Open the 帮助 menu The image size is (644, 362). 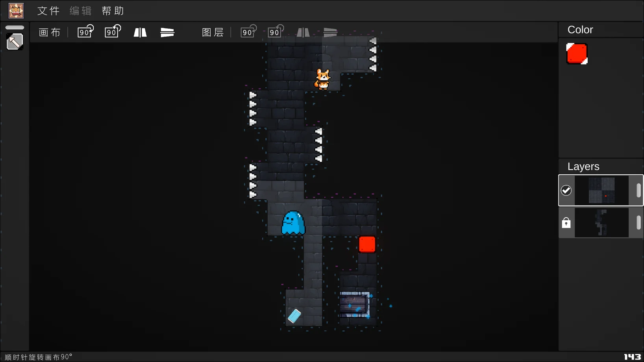coord(113,11)
